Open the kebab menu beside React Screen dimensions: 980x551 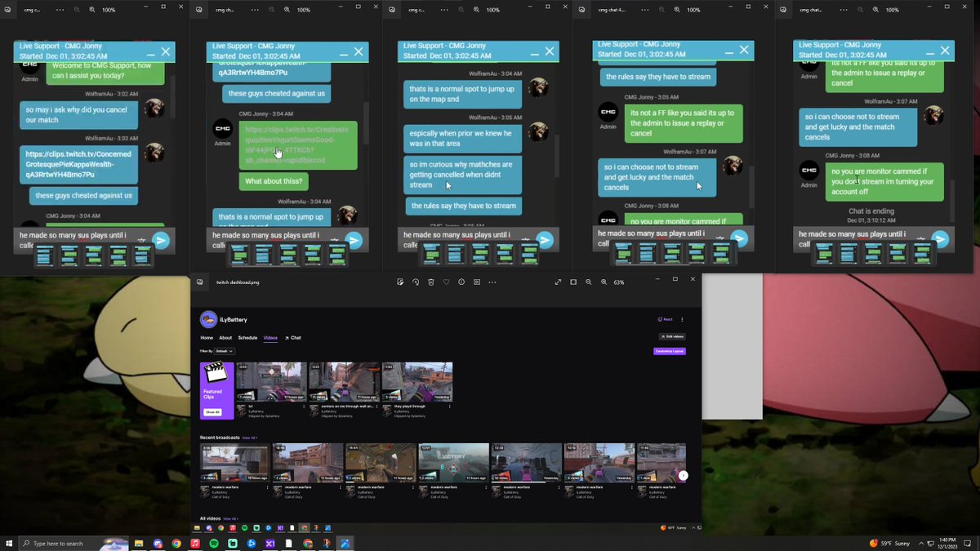click(x=682, y=319)
